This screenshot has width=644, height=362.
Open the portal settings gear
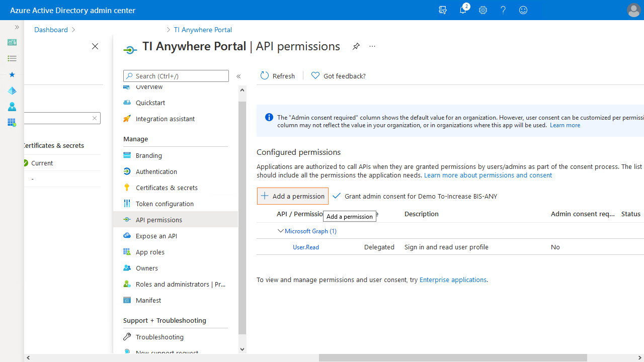(x=483, y=10)
